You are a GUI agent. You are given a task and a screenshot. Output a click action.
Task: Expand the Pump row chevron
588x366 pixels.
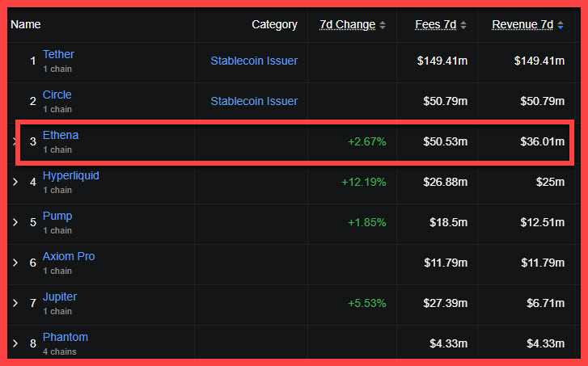(x=15, y=222)
